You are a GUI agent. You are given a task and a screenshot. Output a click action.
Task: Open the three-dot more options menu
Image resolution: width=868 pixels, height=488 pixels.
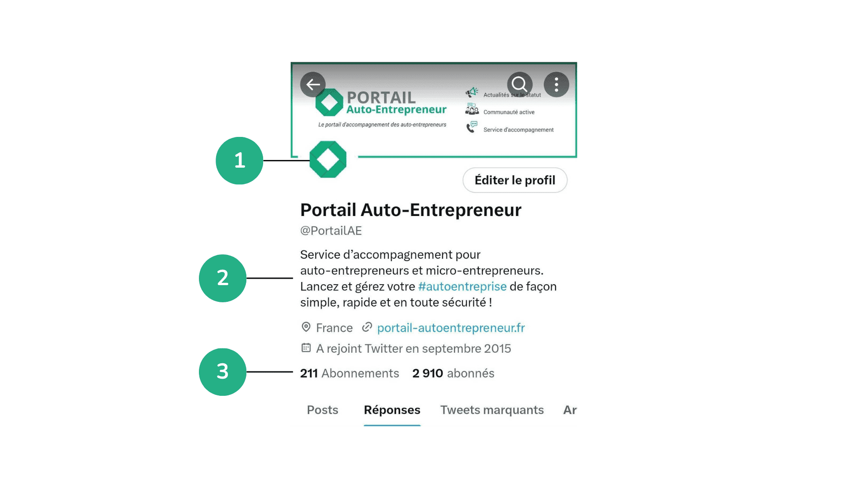pyautogui.click(x=556, y=84)
